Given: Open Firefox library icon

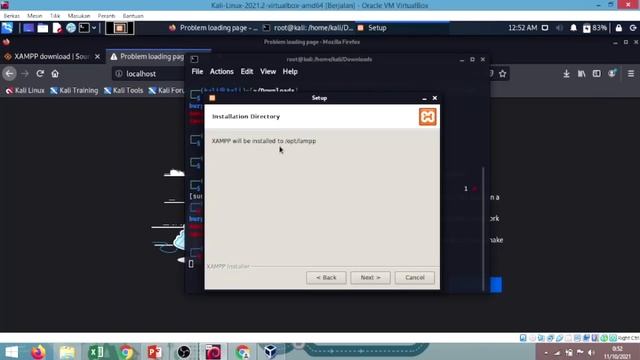Looking at the screenshot, I should 582,74.
